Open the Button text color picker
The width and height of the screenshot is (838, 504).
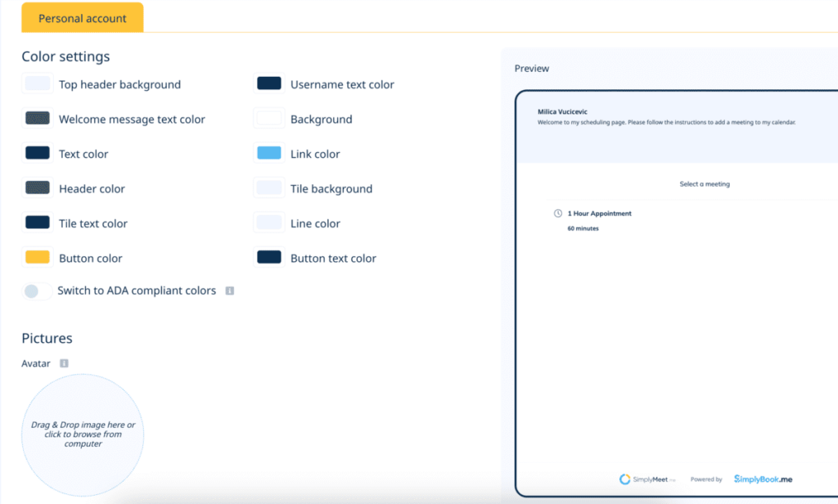tap(268, 258)
